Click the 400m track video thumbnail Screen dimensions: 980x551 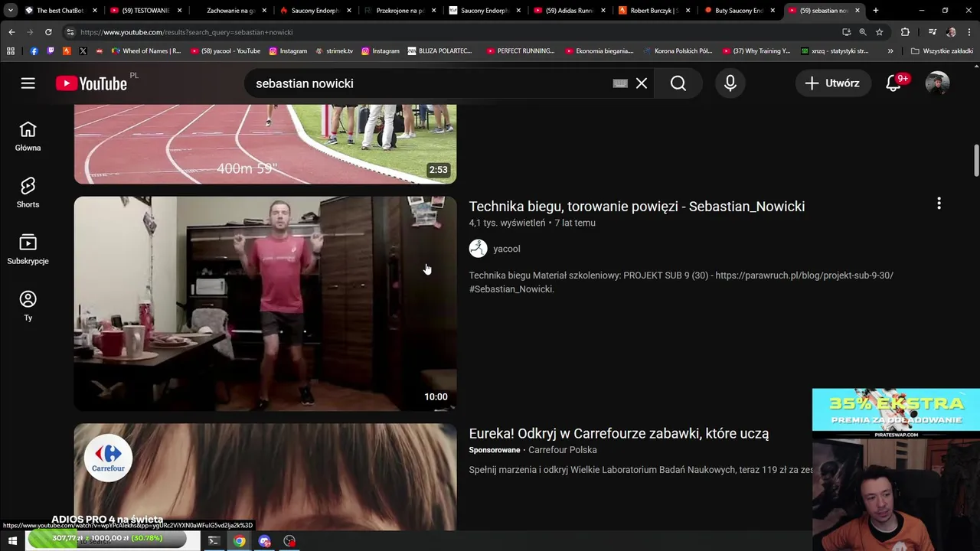tap(265, 144)
